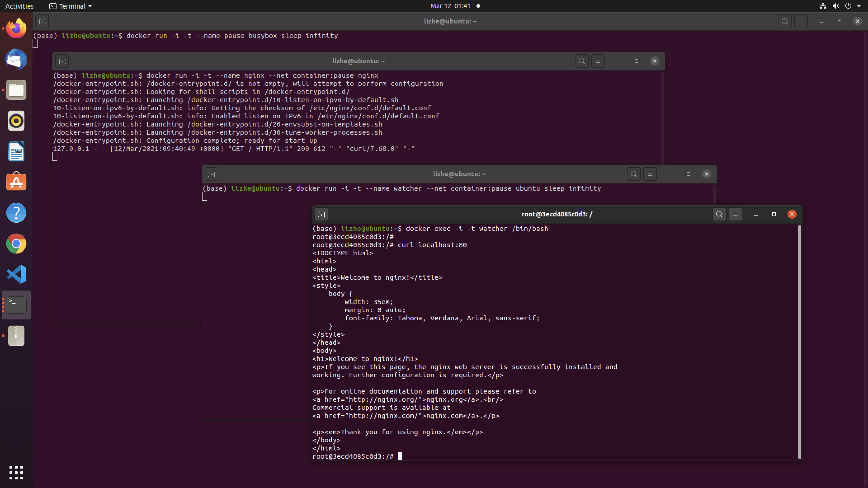Open hamburger menu in root@3ecd4085c0d3 terminal
The image size is (868, 488).
736,214
